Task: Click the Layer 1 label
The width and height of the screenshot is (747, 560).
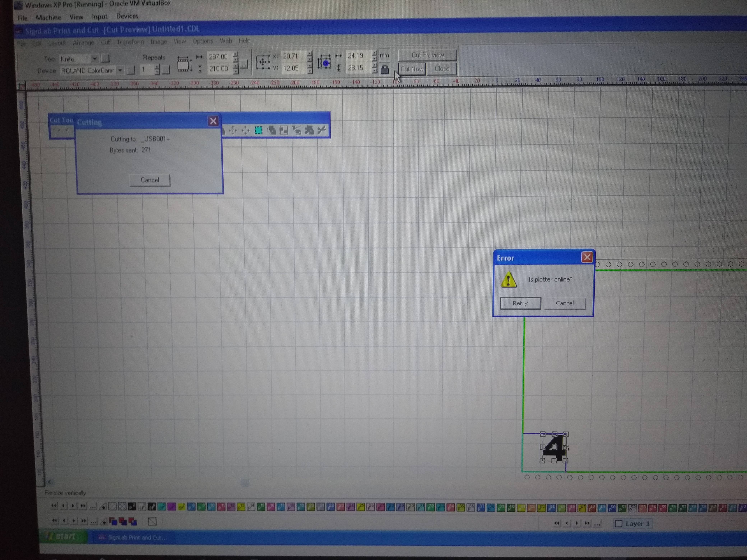Action: (638, 524)
